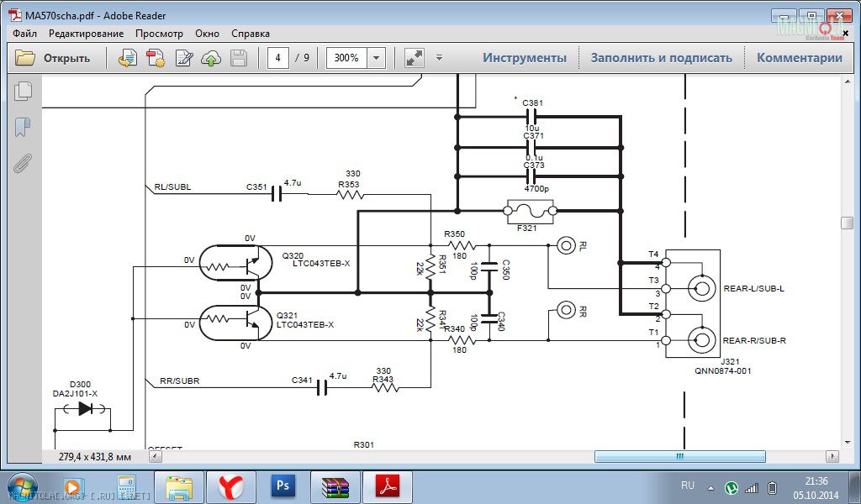861x504 pixels.
Task: Click the vertical scrollbar down arrow
Action: tap(847, 444)
